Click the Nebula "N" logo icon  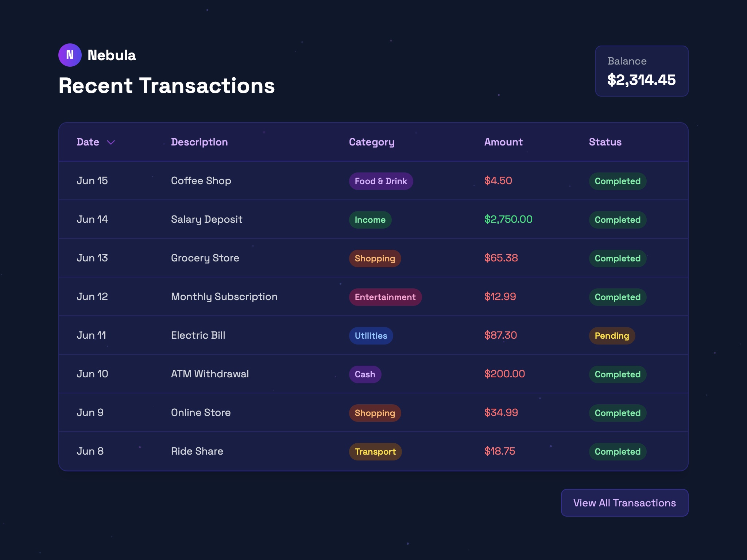coord(70,55)
